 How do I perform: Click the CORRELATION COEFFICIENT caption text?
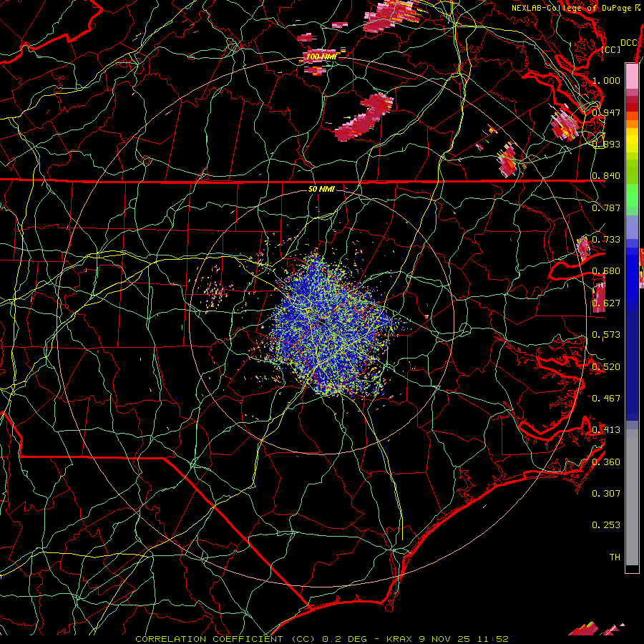(209, 639)
